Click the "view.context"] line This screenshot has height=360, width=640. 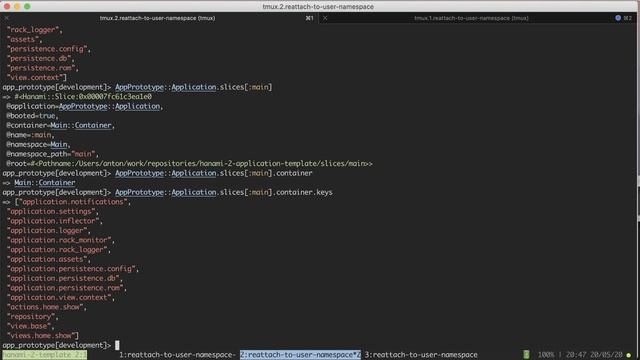pos(37,78)
